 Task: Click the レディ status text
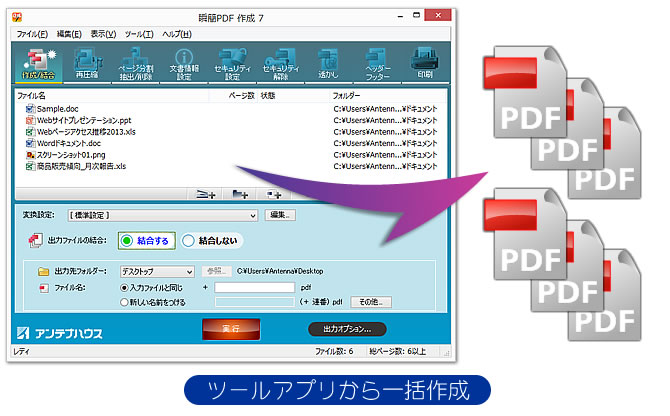point(21,352)
